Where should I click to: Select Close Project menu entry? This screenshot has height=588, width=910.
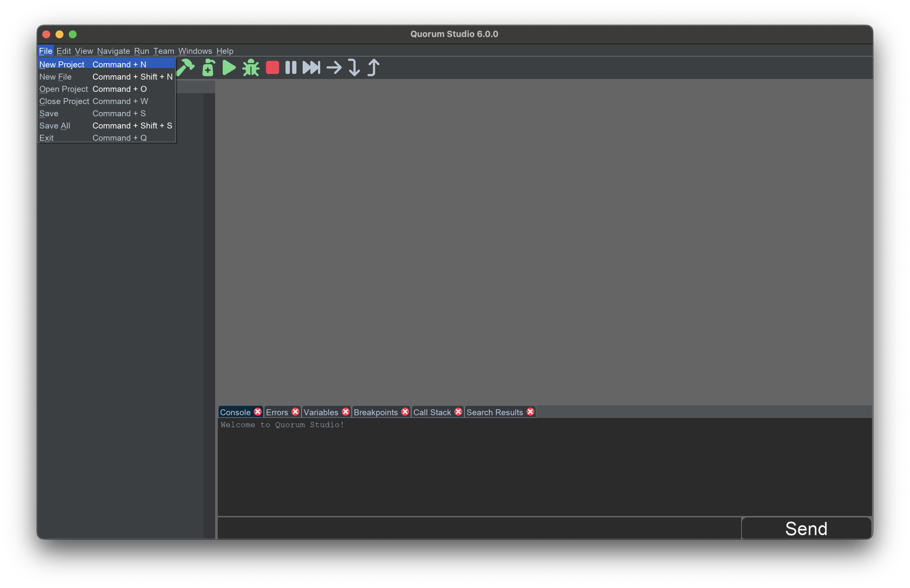click(x=106, y=101)
